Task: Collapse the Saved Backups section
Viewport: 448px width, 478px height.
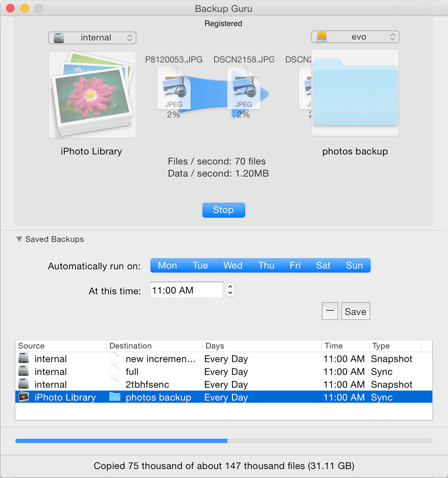Action: tap(19, 239)
